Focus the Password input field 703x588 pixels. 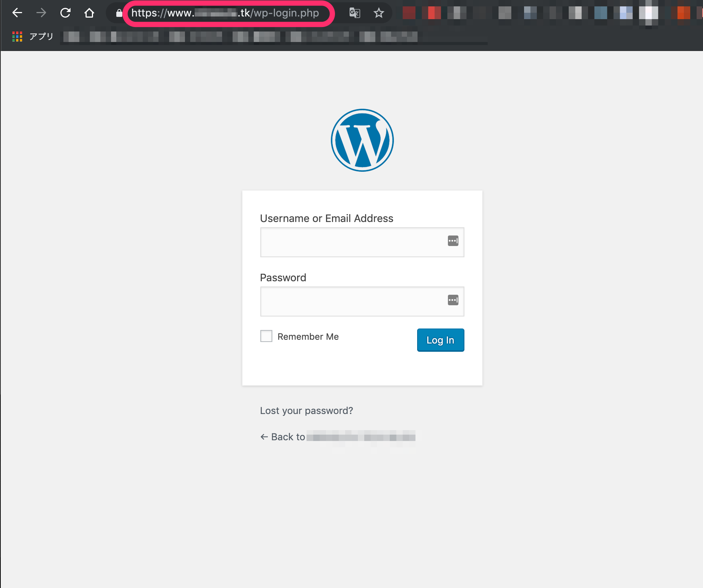coord(362,301)
